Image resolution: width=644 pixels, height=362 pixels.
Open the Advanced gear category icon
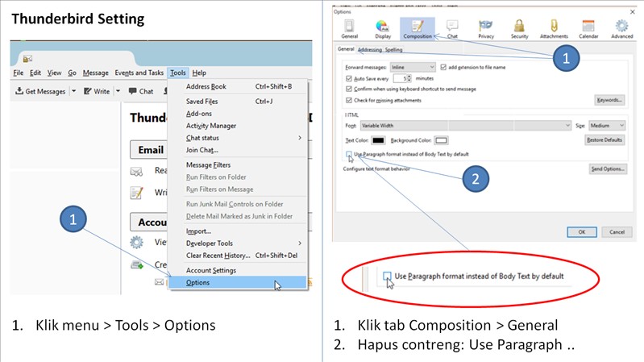[621, 29]
